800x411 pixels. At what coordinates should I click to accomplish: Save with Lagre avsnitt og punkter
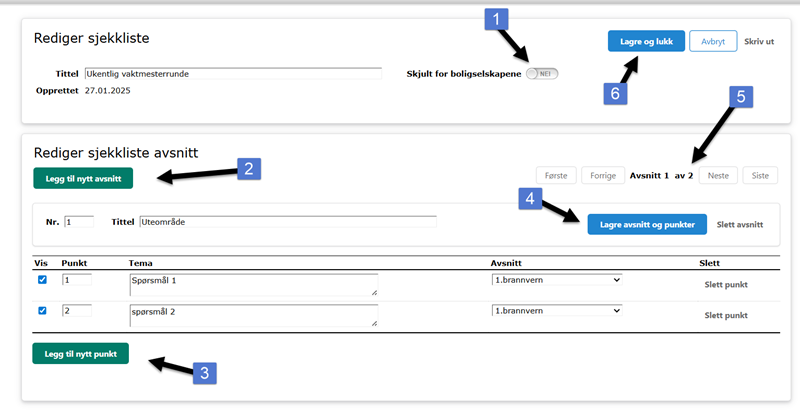tap(647, 224)
